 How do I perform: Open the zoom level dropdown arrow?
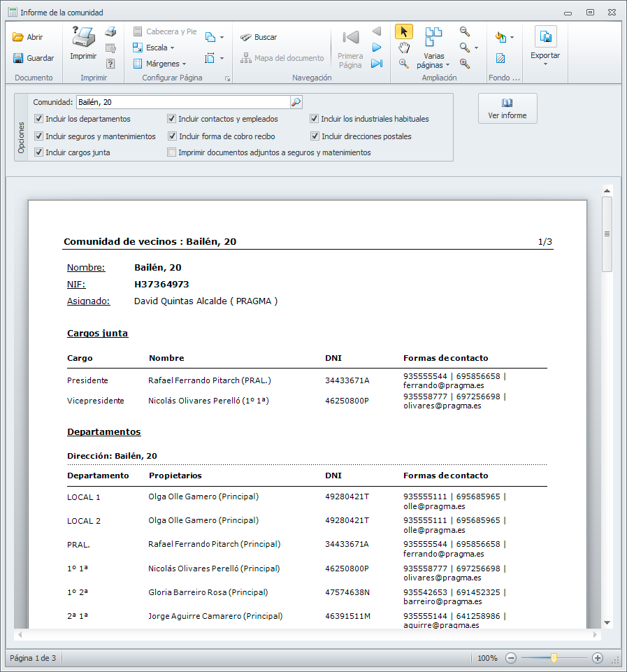[x=476, y=48]
